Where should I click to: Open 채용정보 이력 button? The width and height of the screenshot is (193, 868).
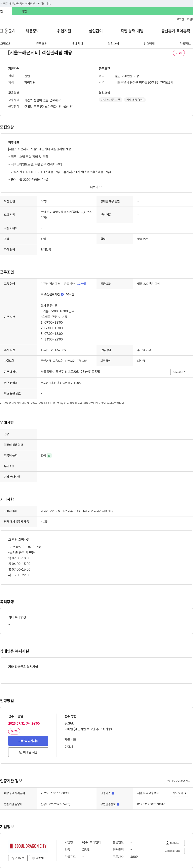click(x=172, y=851)
